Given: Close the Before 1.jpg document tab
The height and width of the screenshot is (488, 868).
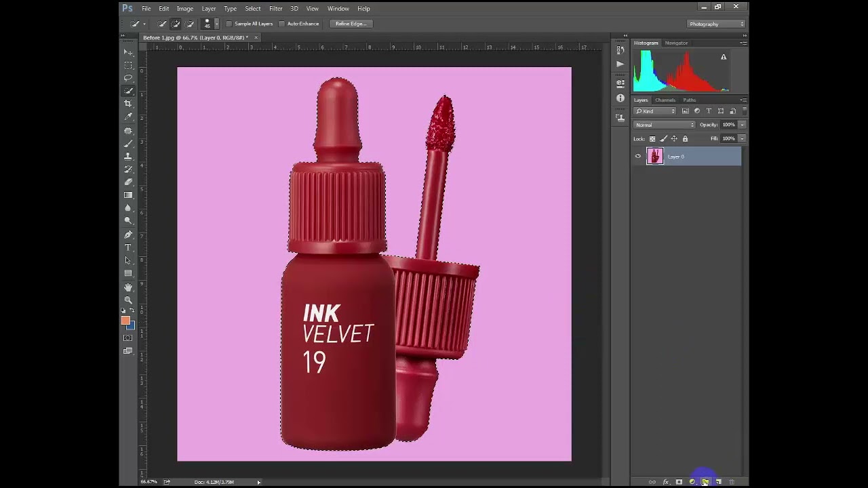Looking at the screenshot, I should coord(256,37).
